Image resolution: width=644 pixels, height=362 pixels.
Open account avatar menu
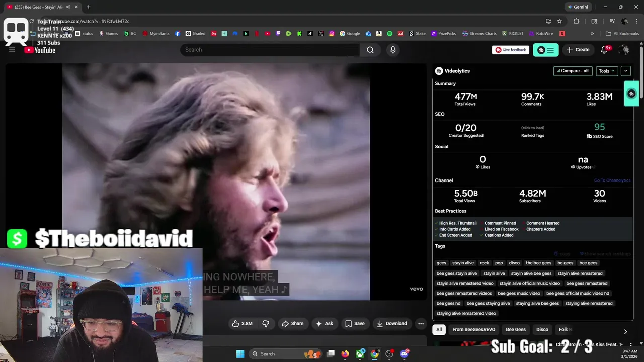click(x=624, y=50)
